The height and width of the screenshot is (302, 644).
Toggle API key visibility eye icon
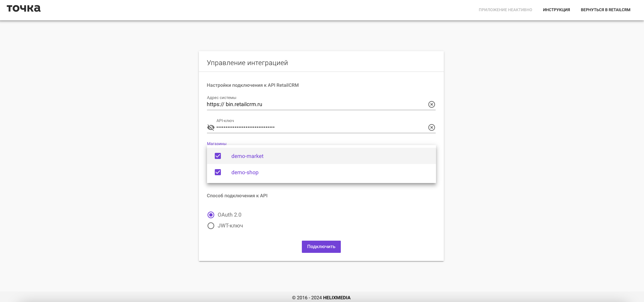coord(211,127)
